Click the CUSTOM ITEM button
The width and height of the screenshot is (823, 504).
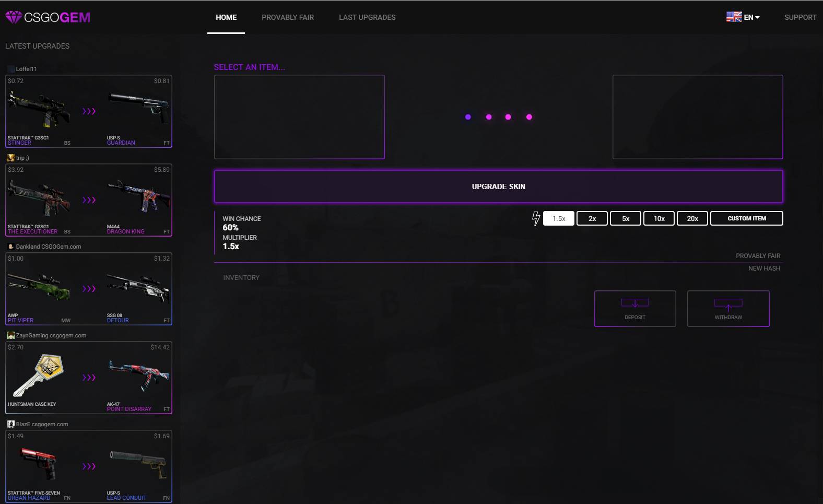tap(747, 218)
